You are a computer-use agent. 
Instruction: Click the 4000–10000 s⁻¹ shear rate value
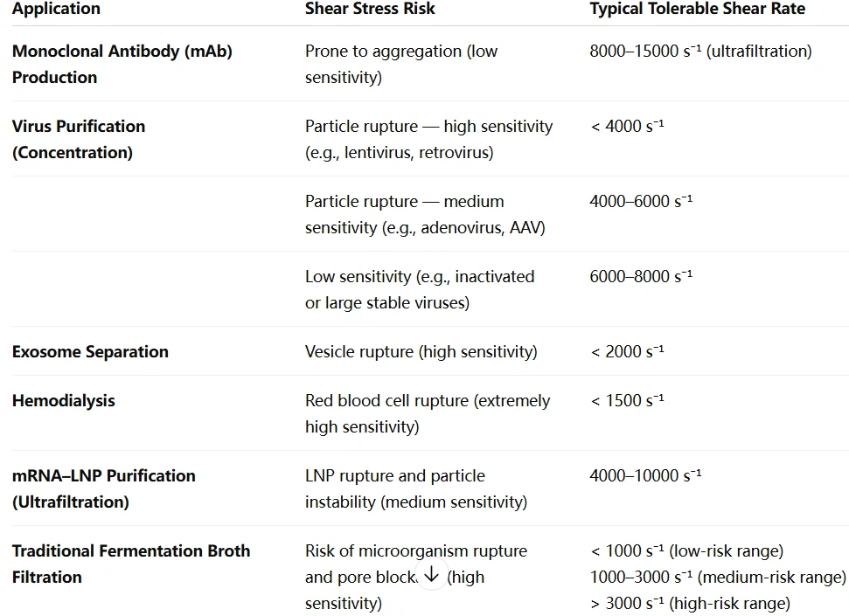(645, 476)
